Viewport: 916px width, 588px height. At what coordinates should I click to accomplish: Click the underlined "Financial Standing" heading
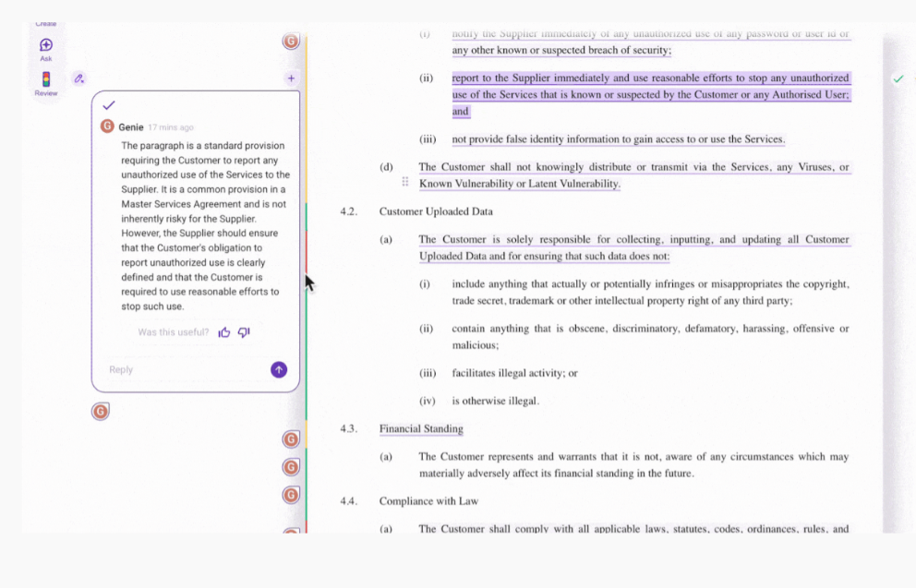(x=421, y=428)
